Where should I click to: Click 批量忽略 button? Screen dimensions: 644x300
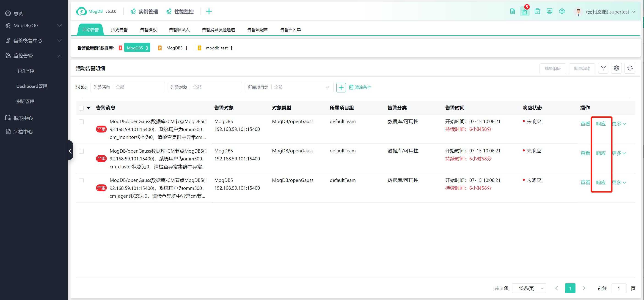pos(582,68)
